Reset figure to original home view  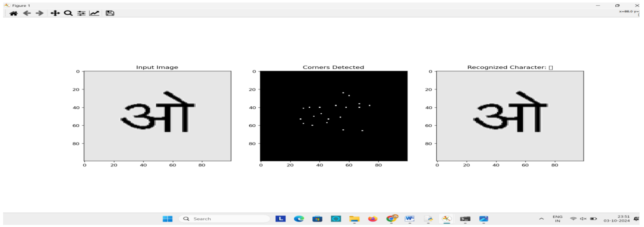click(x=14, y=13)
